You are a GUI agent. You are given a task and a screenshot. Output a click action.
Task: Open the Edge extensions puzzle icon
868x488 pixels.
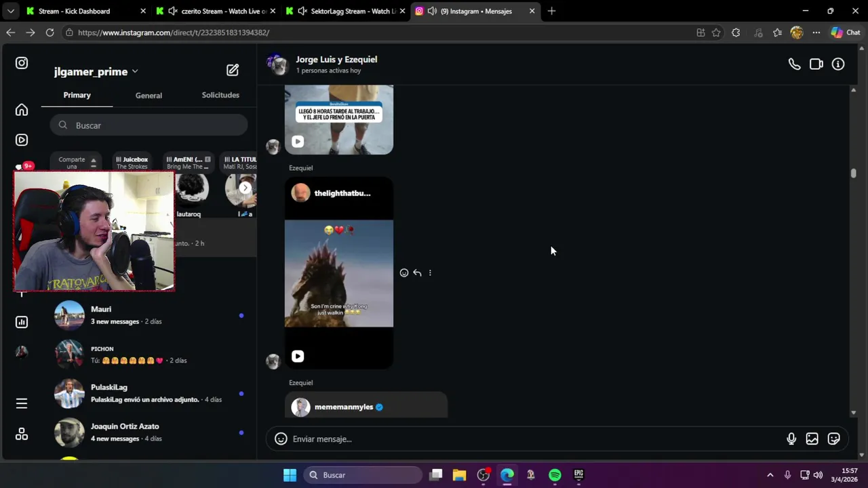[736, 33]
